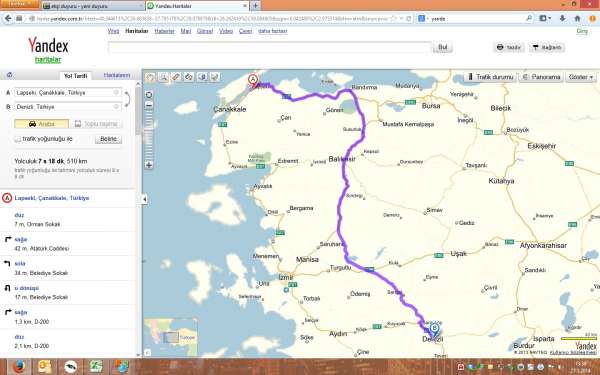Open the Haritalarım tab
The height and width of the screenshot is (375, 600).
click(x=117, y=75)
